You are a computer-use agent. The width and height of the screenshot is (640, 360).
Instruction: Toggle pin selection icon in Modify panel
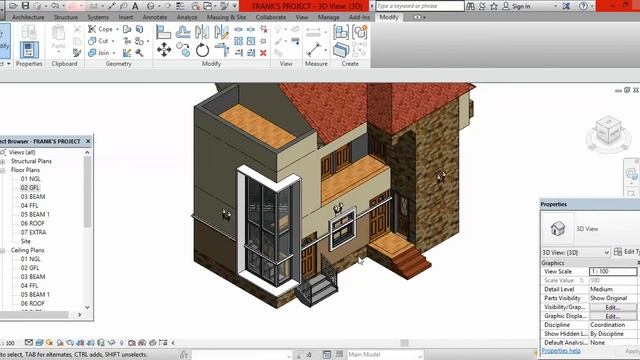click(263, 41)
